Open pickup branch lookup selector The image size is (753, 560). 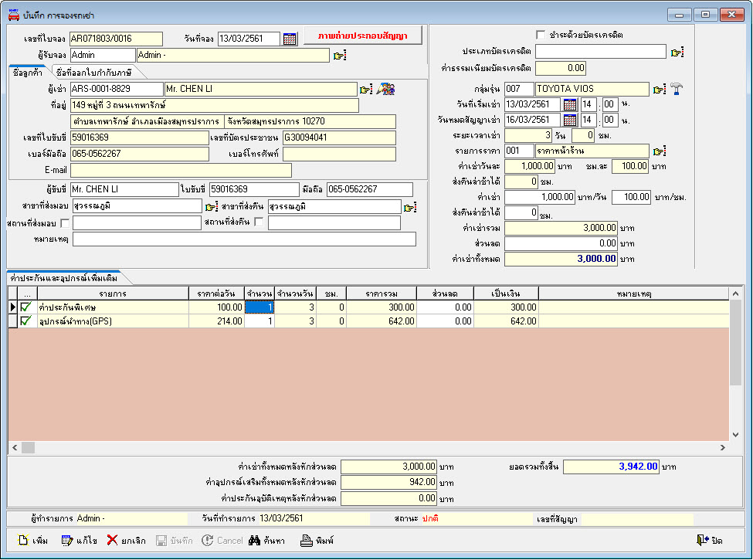(212, 207)
